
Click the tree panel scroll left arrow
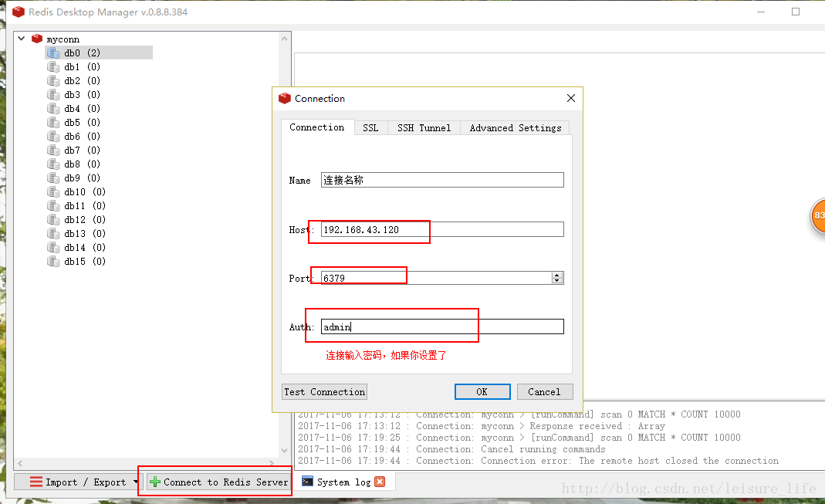(20, 464)
